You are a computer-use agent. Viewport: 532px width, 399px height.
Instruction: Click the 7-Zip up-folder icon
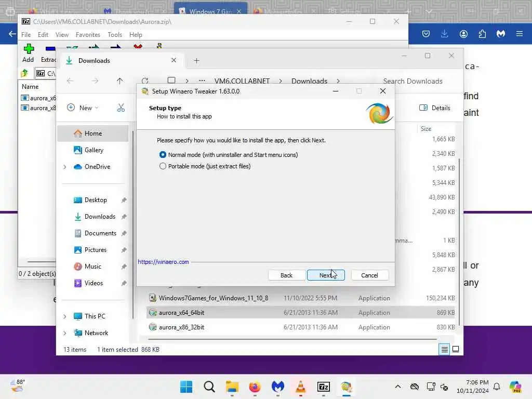(24, 73)
